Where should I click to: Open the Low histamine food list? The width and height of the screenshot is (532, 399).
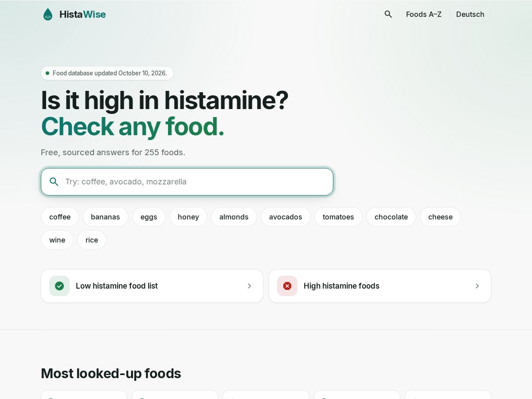152,286
